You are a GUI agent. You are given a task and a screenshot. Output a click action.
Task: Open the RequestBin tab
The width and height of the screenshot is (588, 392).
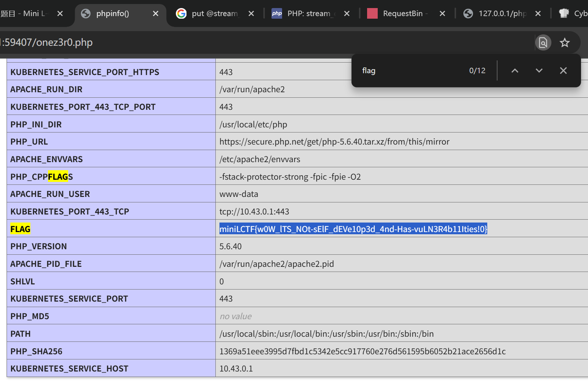pyautogui.click(x=403, y=14)
